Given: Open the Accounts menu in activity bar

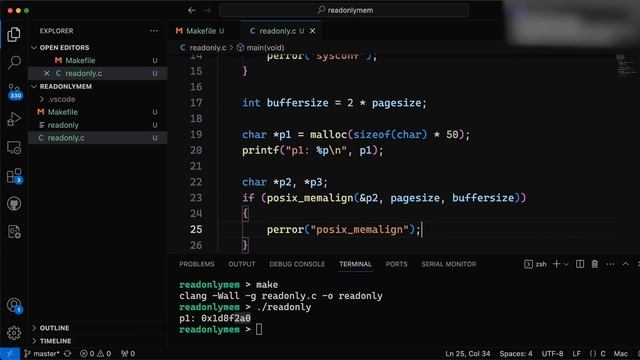Looking at the screenshot, I should pos(14,305).
